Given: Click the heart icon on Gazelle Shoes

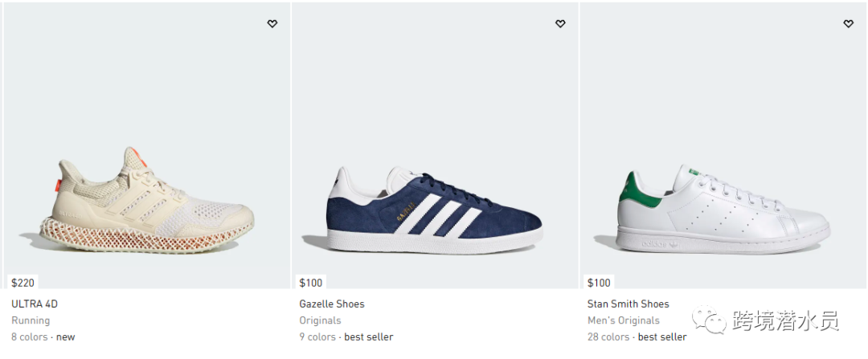Looking at the screenshot, I should click(x=560, y=24).
